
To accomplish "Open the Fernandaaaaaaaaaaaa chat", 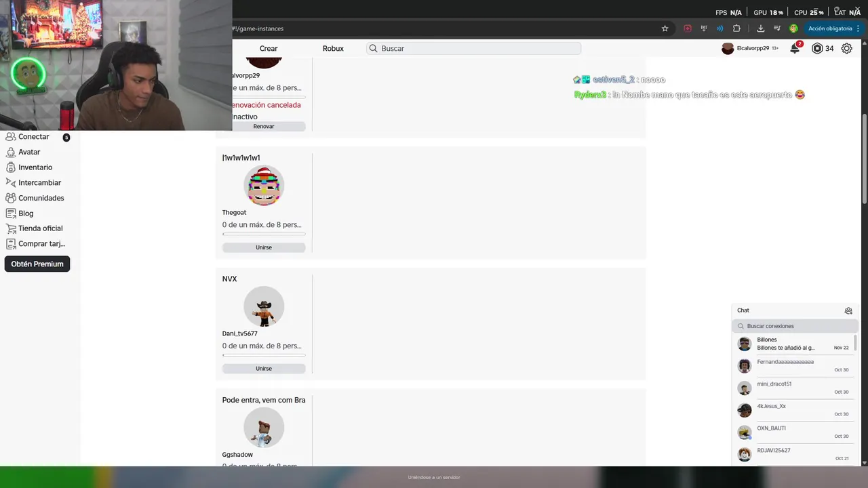I will pyautogui.click(x=794, y=366).
